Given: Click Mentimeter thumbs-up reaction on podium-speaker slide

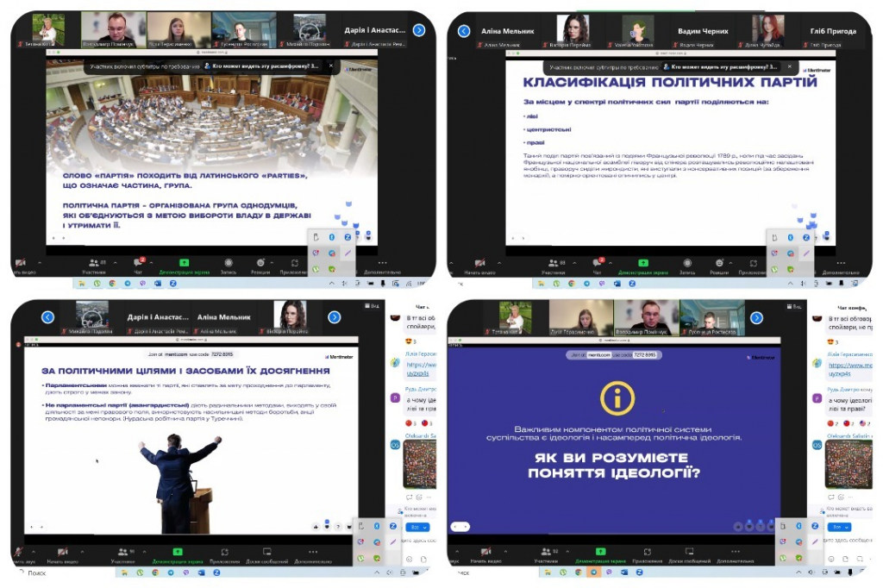Looking at the screenshot, I should [x=316, y=527].
